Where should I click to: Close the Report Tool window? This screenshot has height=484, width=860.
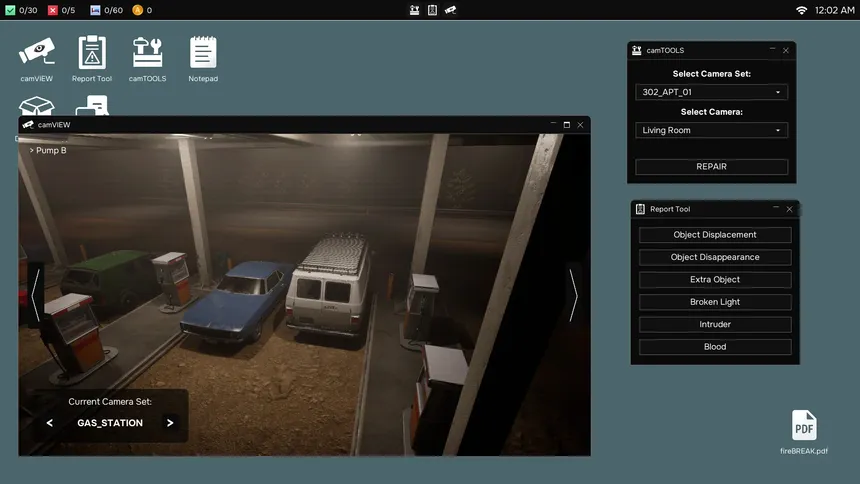[x=790, y=209]
